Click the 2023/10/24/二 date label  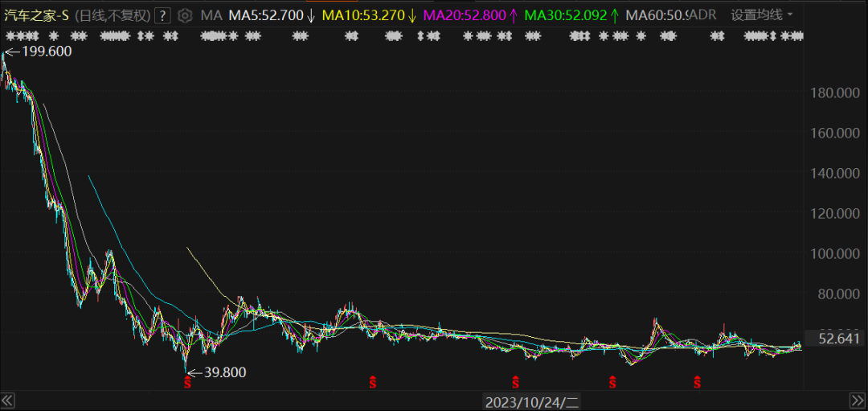pyautogui.click(x=532, y=401)
